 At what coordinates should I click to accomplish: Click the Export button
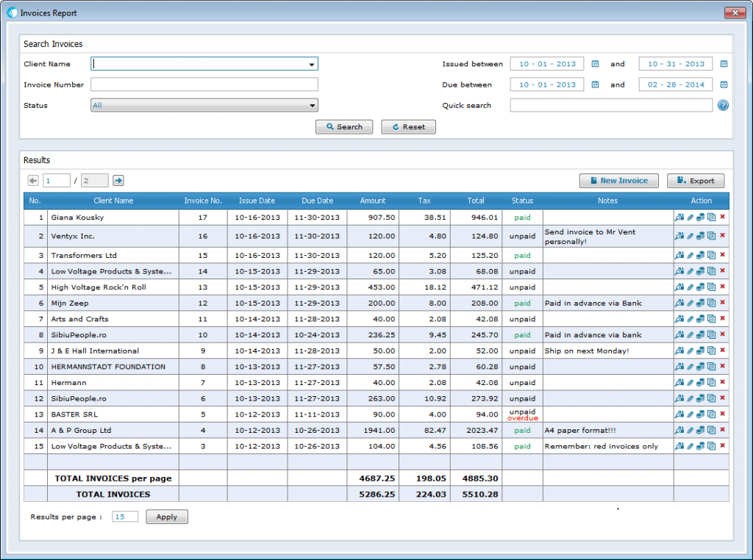click(695, 180)
